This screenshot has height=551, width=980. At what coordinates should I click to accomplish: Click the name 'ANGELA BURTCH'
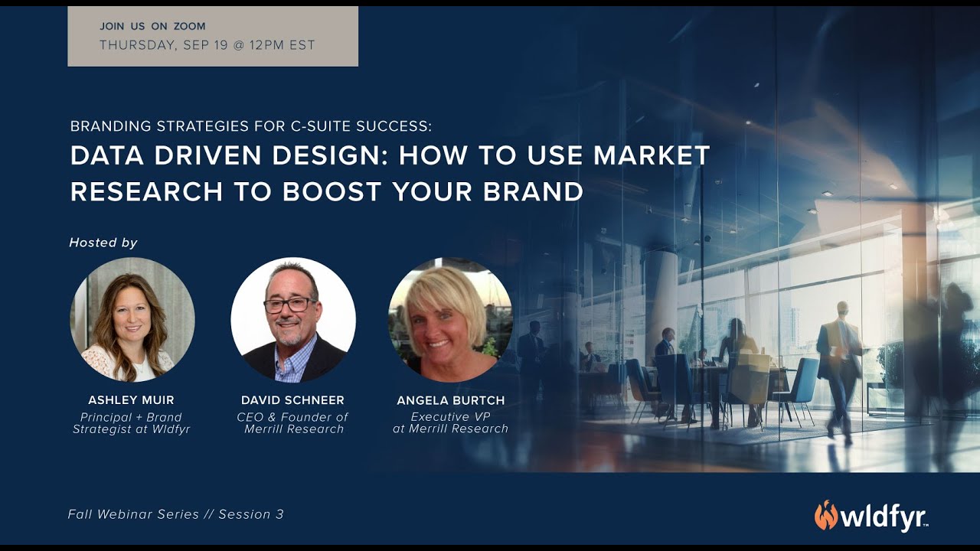450,401
